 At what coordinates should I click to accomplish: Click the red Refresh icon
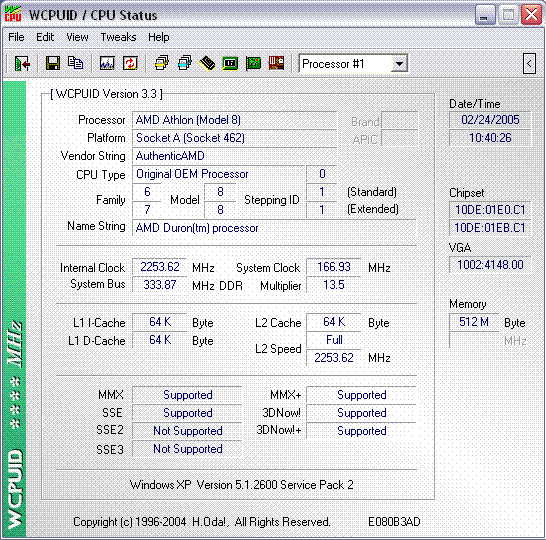coord(130,64)
